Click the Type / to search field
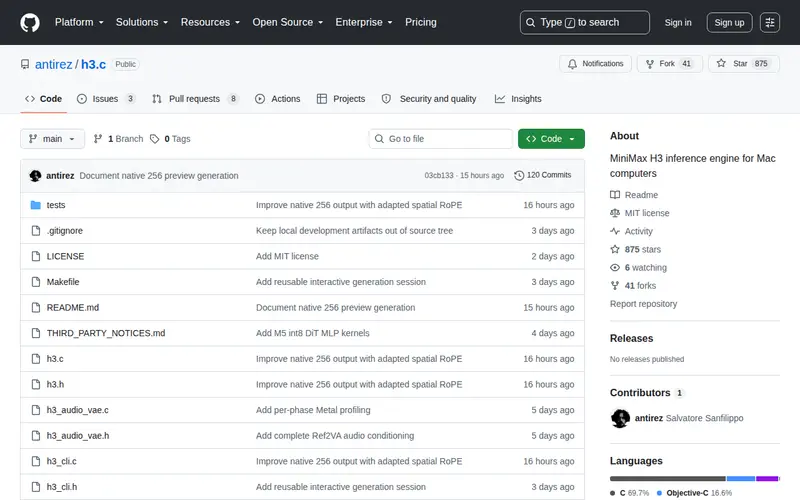This screenshot has height=500, width=800. [x=585, y=22]
